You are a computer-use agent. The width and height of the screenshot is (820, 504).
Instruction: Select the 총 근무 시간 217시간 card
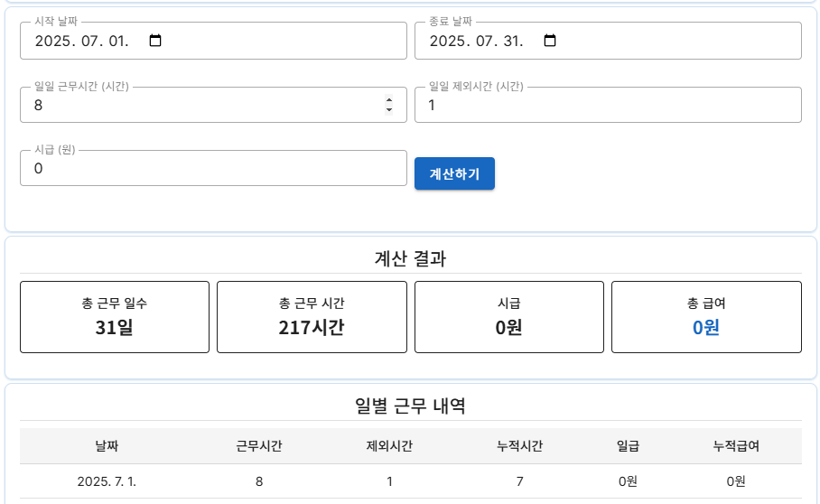pyautogui.click(x=312, y=317)
